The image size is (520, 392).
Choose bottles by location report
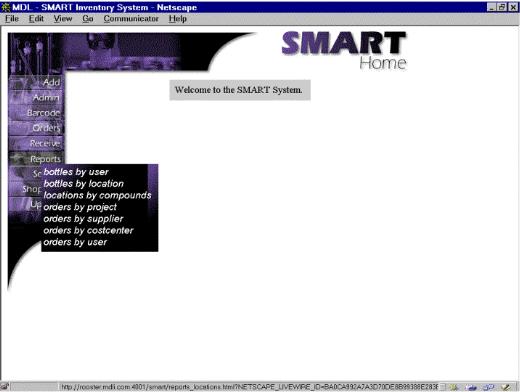tap(83, 184)
